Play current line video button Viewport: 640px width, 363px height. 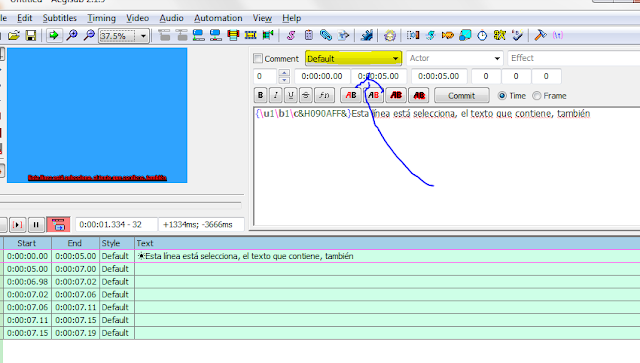[17, 225]
